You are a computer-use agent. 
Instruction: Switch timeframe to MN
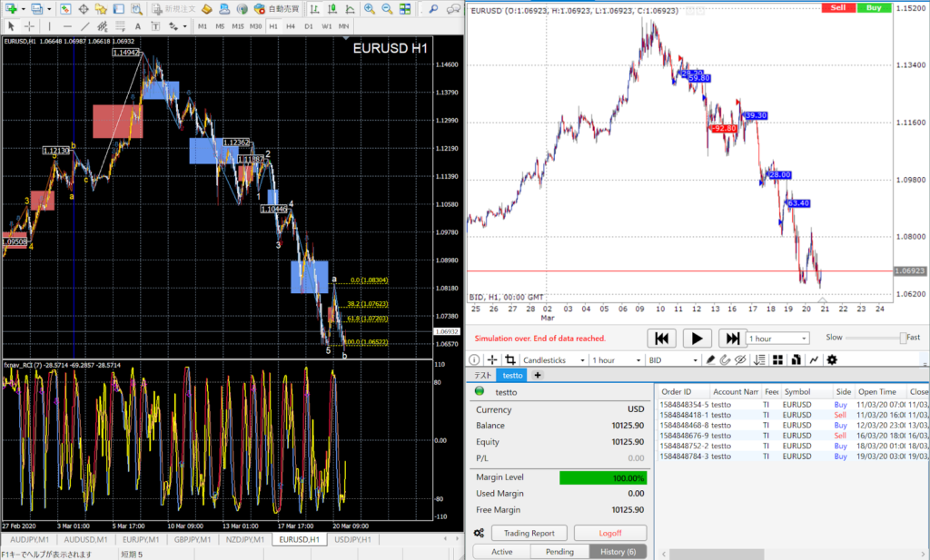coord(344,26)
